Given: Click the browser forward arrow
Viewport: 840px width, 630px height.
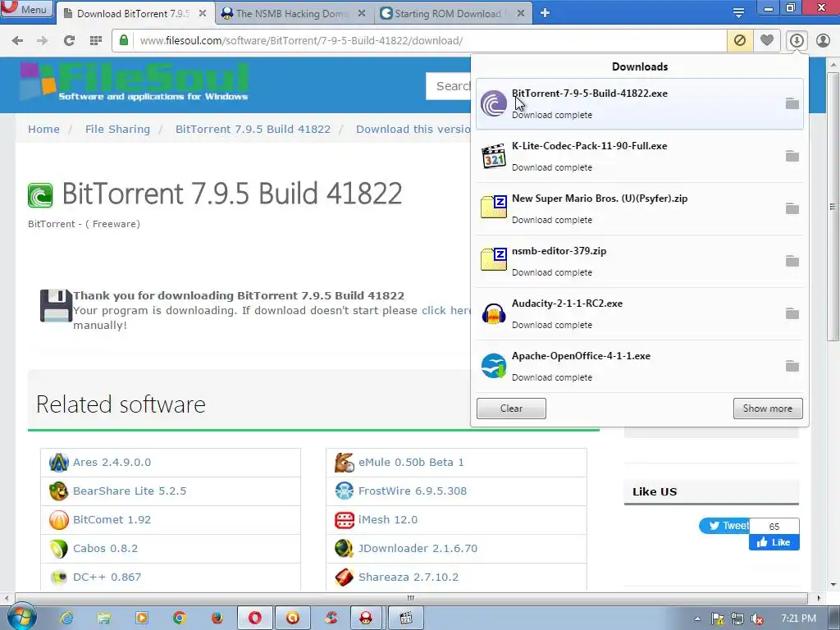Looking at the screenshot, I should tap(43, 41).
